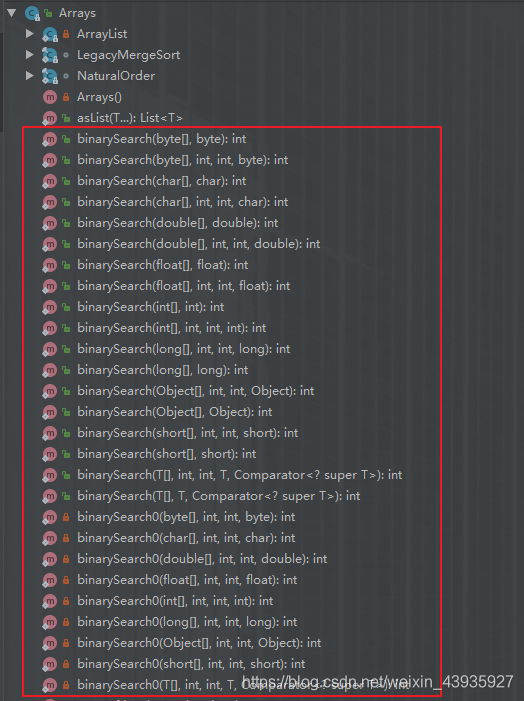
Task: Select the Arrays root node label
Action: [77, 13]
